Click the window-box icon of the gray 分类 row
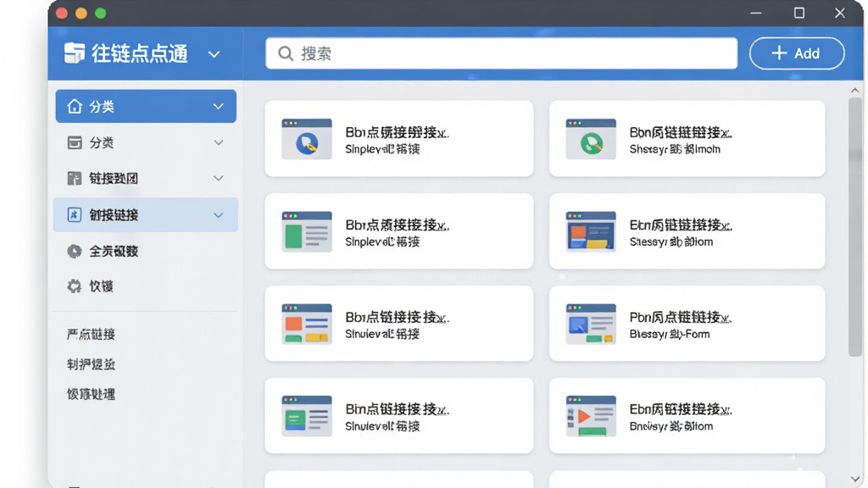Screen dimensions: 868x488 click(x=75, y=142)
